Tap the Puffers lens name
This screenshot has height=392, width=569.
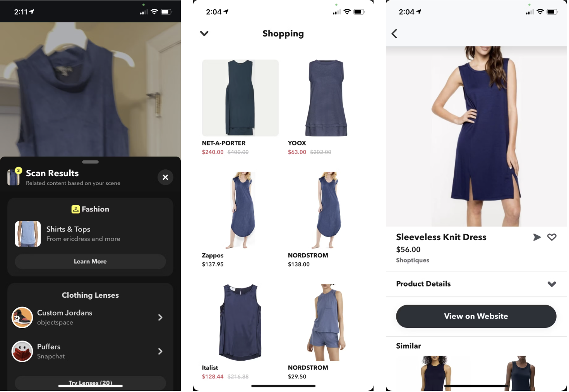point(49,347)
